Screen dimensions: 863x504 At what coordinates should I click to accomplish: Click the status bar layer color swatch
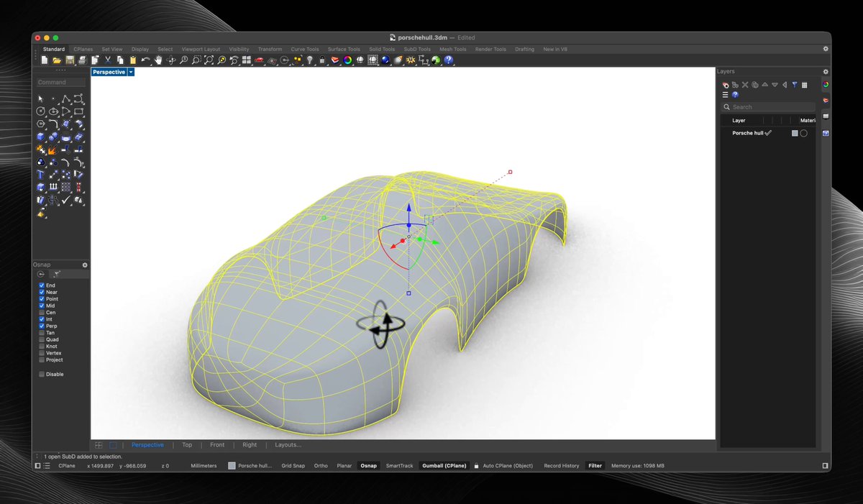tap(232, 466)
